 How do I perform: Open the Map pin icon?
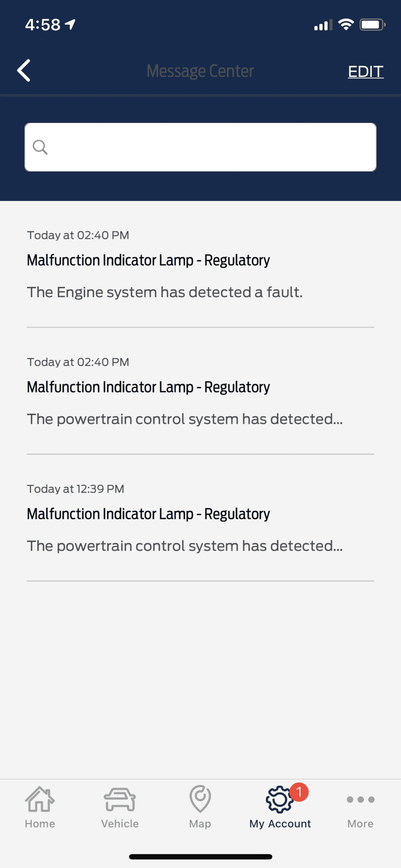200,799
